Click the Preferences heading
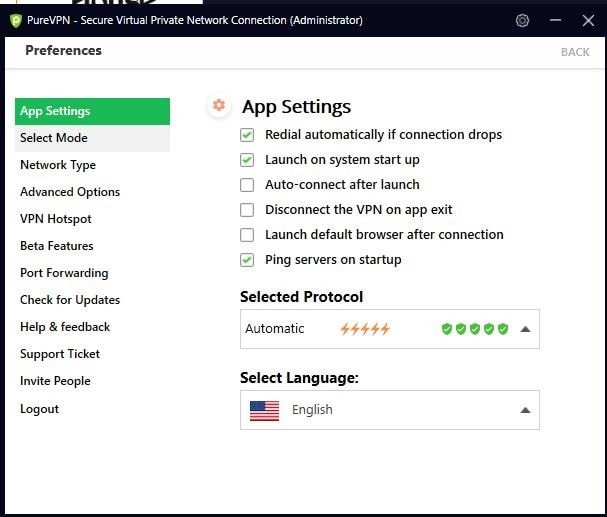The image size is (607, 517). click(x=63, y=51)
